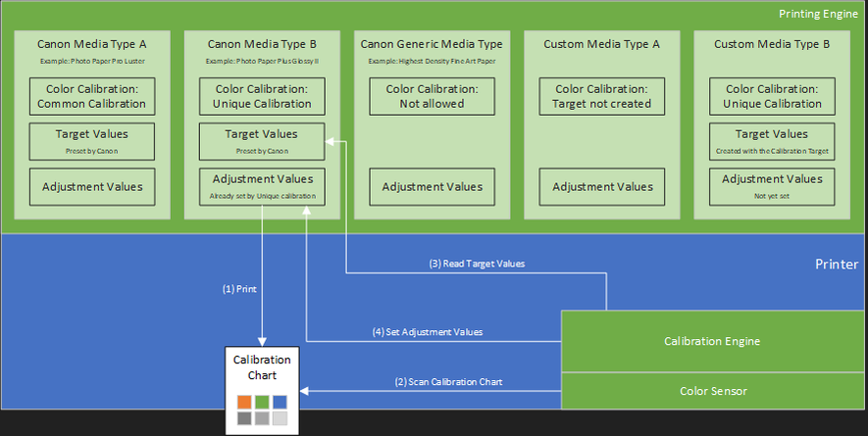Click 'Example: Photo Paper Pro Luster' text
868x436 pixels.
point(92,61)
